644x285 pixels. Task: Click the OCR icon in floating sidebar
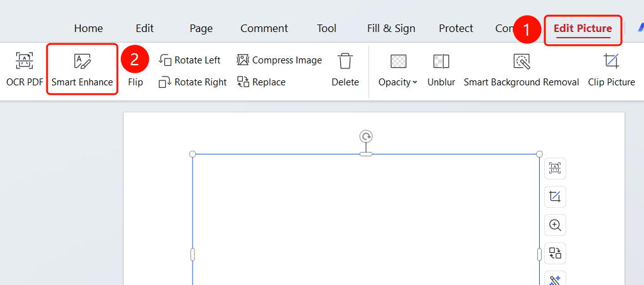click(555, 168)
